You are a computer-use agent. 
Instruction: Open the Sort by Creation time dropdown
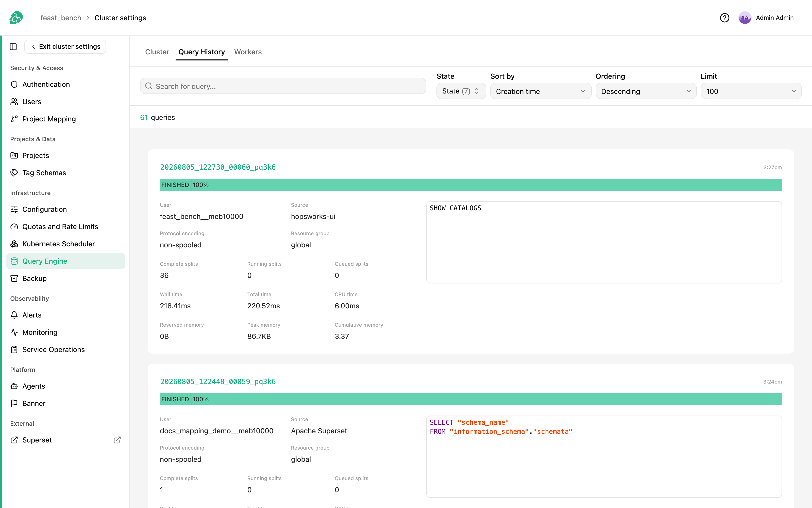point(540,91)
